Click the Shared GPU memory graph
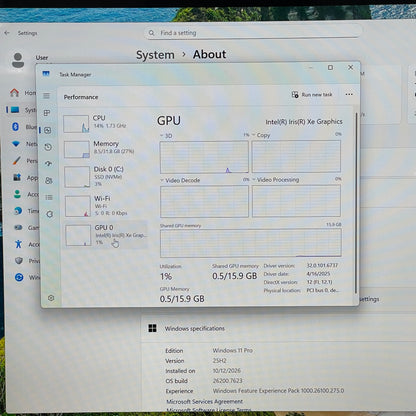Viewport: 416px width, 416px height. tap(251, 243)
